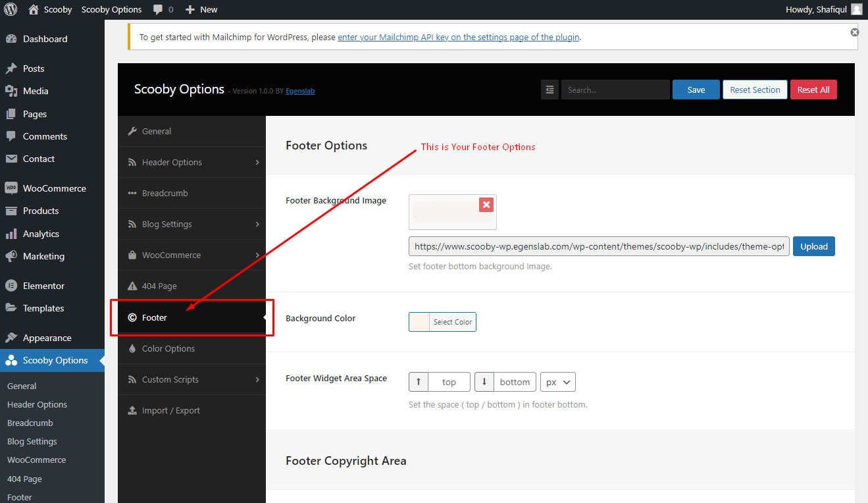Click the Contact envelope icon
Screen dimensions: 868x503
pos(11,159)
